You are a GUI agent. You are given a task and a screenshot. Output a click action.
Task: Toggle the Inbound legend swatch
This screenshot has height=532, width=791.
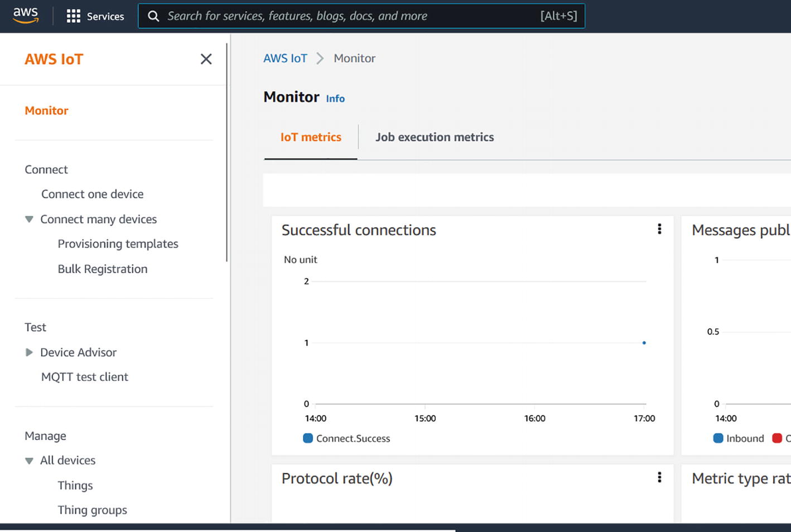click(718, 438)
